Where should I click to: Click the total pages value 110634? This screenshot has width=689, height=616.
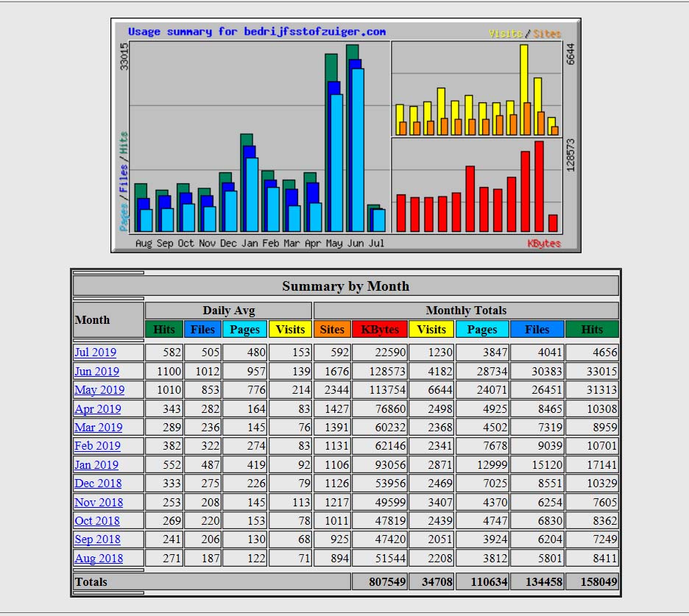489,581
